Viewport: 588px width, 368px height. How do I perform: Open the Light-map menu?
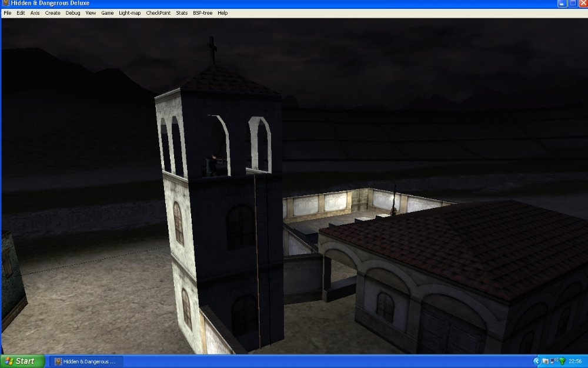pyautogui.click(x=130, y=13)
